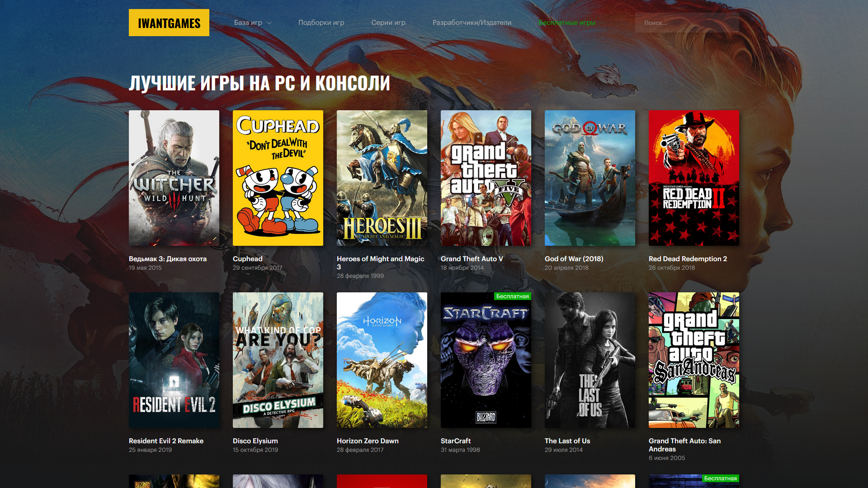Image resolution: width=868 pixels, height=488 pixels.
Task: Open God of War cover image
Action: (x=590, y=178)
